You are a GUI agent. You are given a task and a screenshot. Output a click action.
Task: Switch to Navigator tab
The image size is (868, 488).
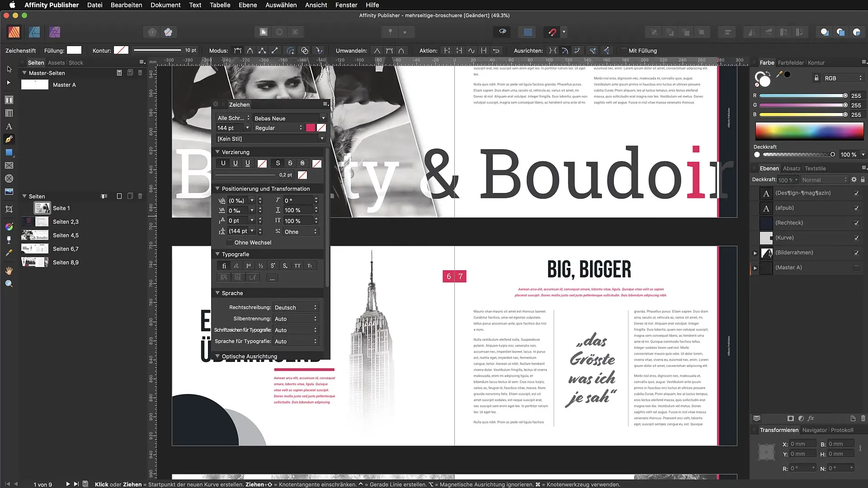point(814,430)
